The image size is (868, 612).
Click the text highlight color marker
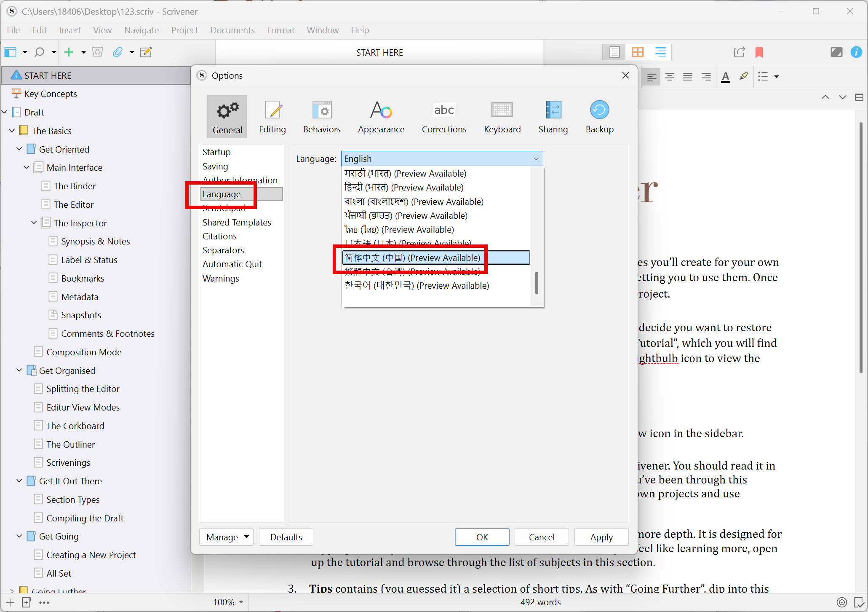click(x=743, y=77)
